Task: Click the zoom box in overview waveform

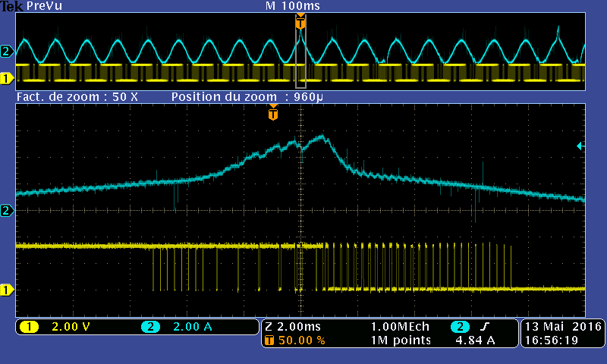Action: [x=300, y=52]
